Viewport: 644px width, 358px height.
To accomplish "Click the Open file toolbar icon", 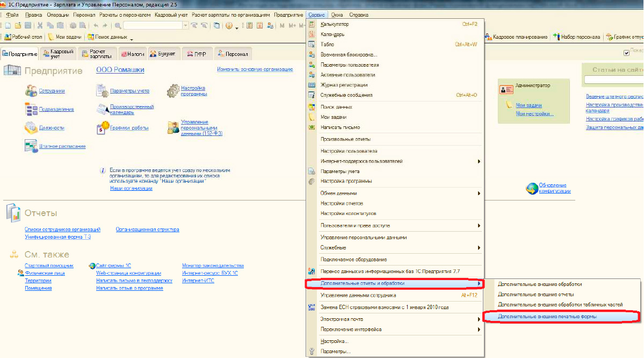I will point(18,25).
